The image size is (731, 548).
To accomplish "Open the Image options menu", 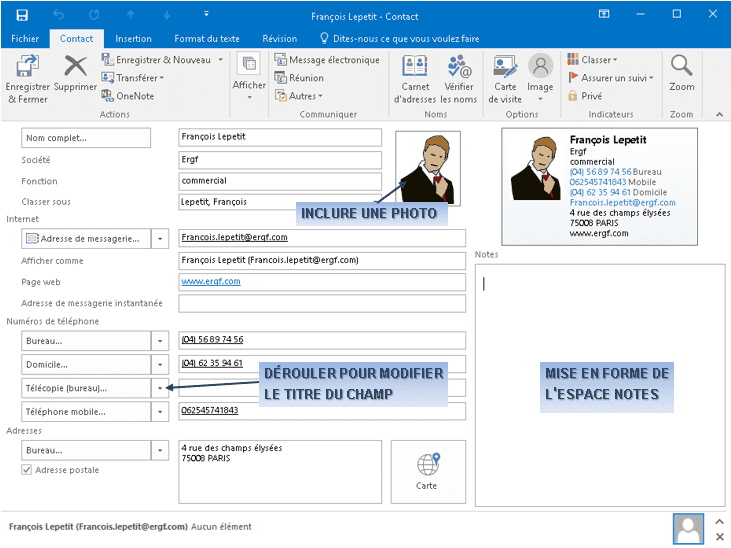I will (540, 78).
